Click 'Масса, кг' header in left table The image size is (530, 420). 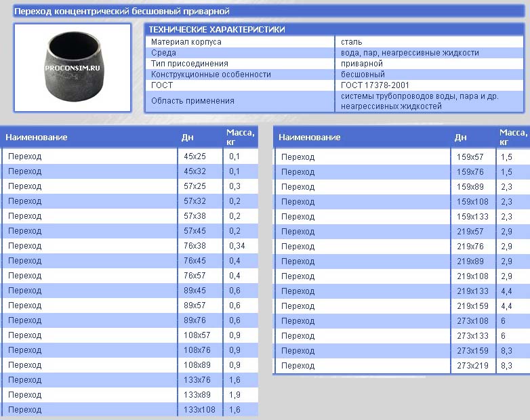tap(240, 137)
